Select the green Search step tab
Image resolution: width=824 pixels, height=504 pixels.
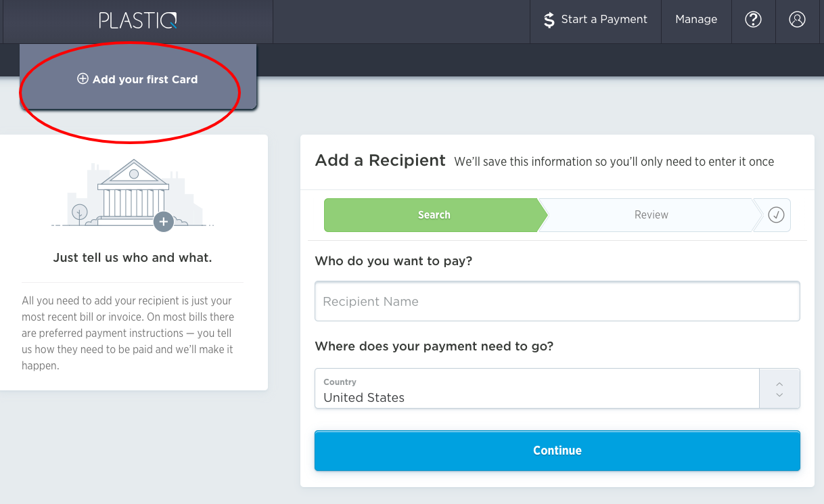434,215
